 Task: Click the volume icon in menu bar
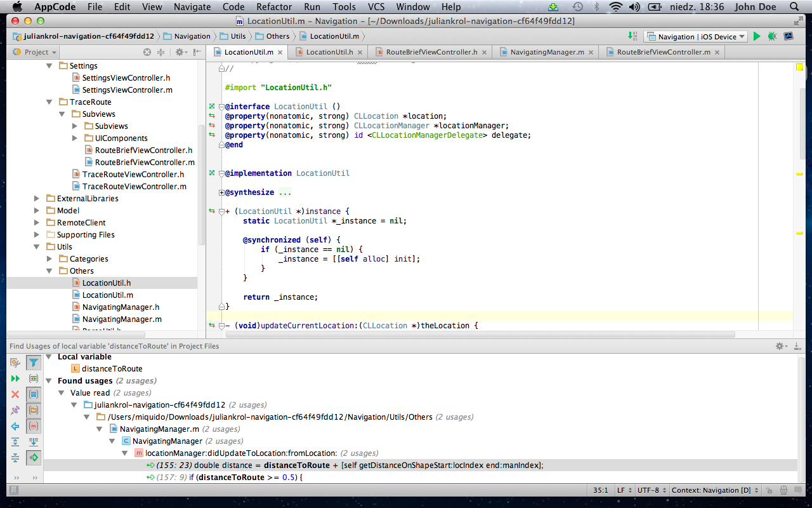tap(634, 7)
